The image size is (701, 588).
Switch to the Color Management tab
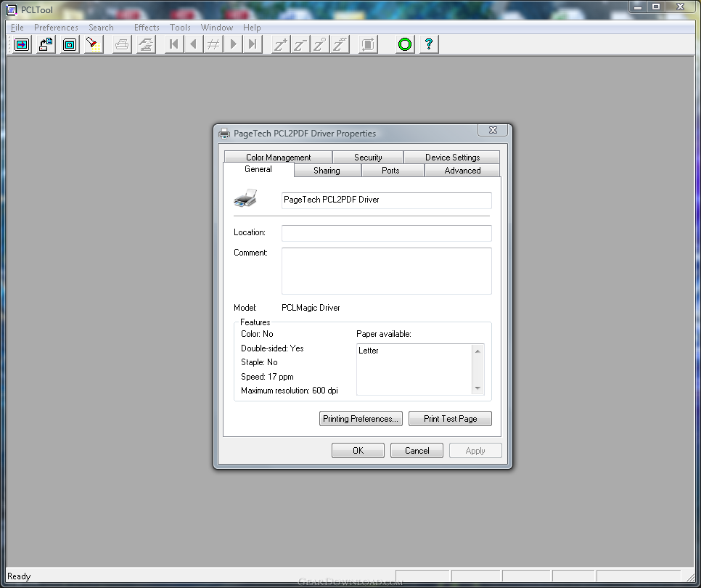tap(278, 158)
